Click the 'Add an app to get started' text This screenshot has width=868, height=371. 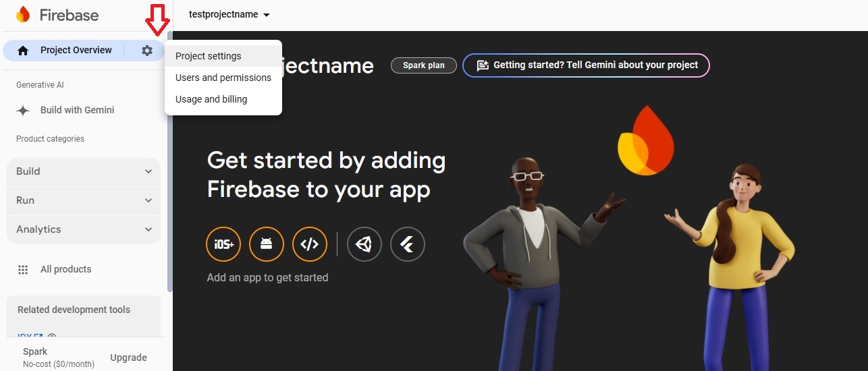pyautogui.click(x=267, y=277)
